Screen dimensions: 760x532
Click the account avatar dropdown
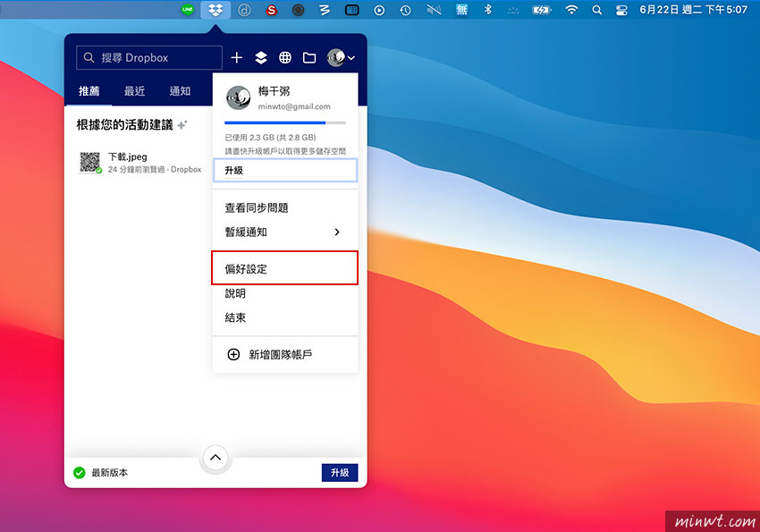tap(341, 57)
